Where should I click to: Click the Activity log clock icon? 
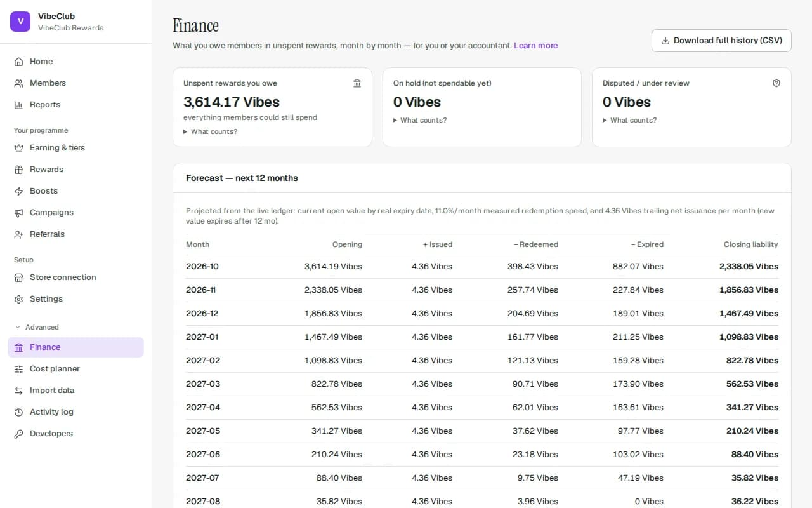point(18,412)
